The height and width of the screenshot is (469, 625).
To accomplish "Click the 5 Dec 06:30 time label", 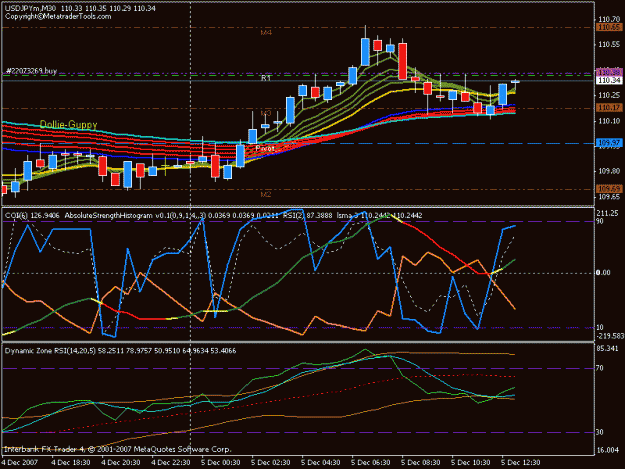I will tap(371, 463).
